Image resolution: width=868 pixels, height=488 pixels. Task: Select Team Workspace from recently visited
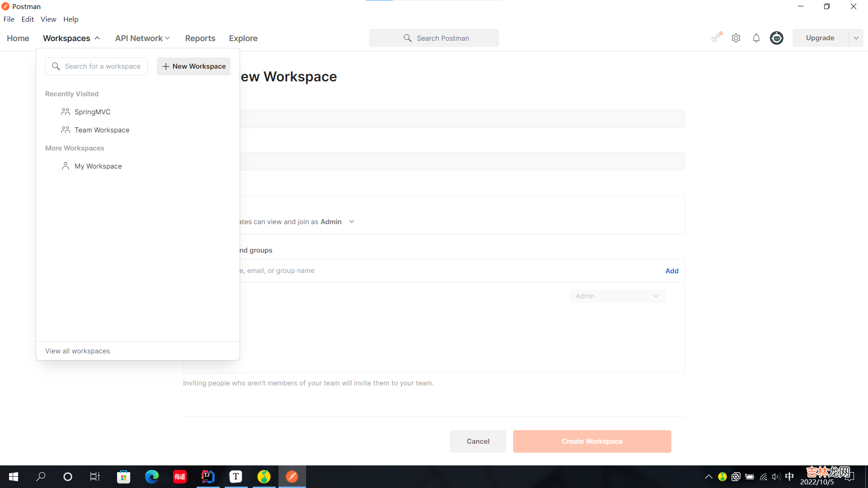pos(102,130)
